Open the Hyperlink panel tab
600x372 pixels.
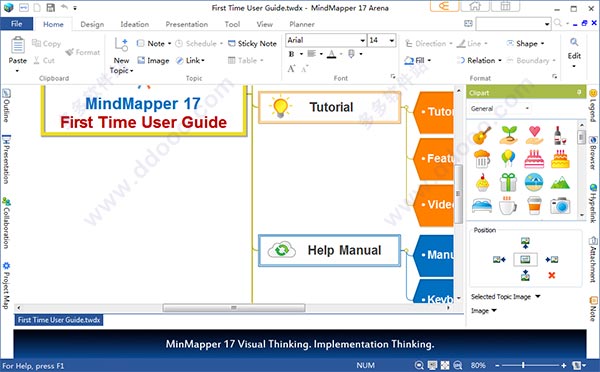(x=593, y=203)
